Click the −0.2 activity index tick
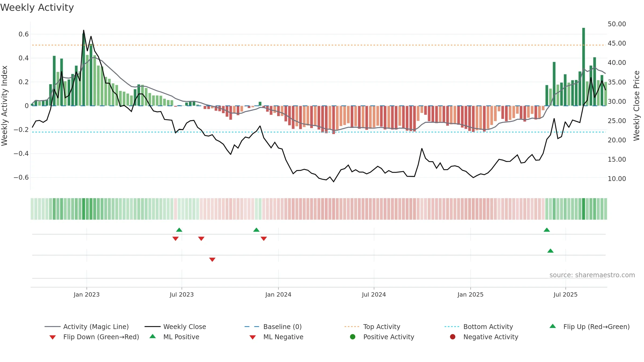 pos(21,130)
